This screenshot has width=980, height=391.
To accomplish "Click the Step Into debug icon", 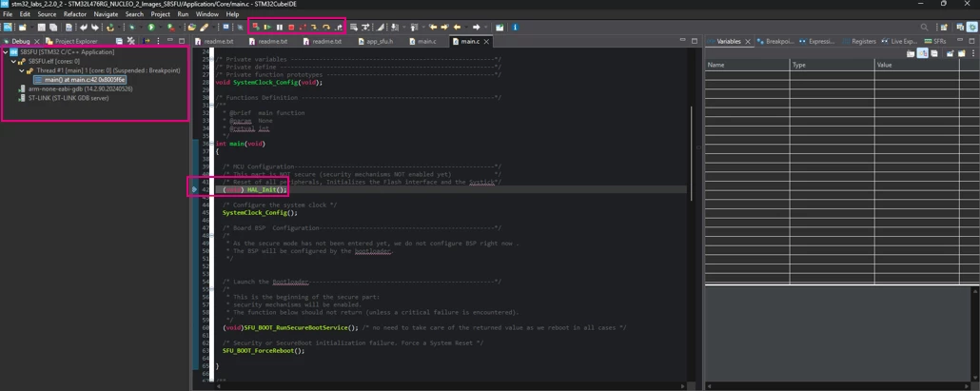I will (x=314, y=28).
